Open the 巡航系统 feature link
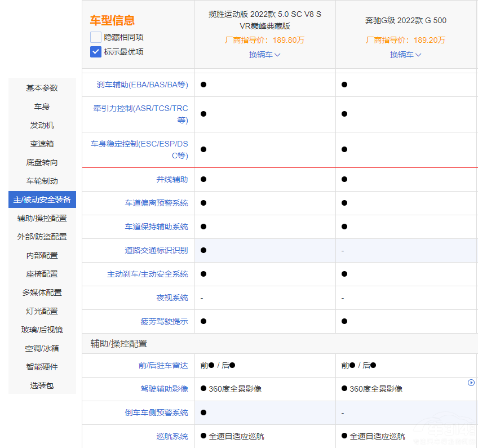The width and height of the screenshot is (478, 448). click(x=172, y=436)
